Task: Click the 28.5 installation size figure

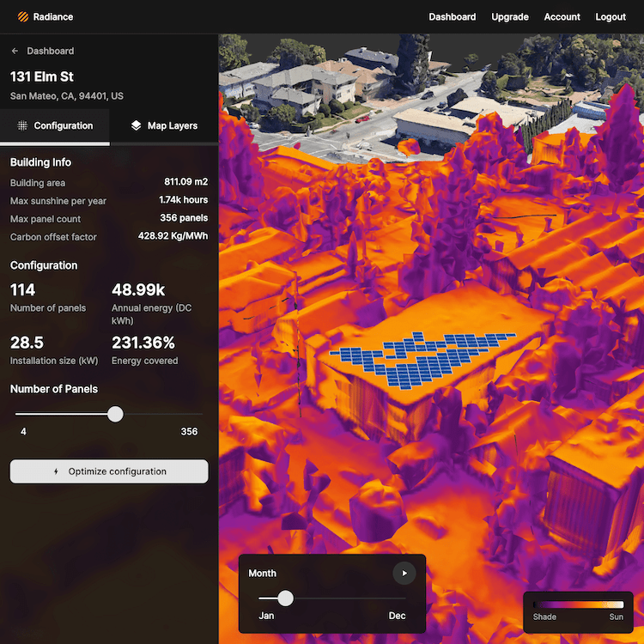Action: point(27,343)
